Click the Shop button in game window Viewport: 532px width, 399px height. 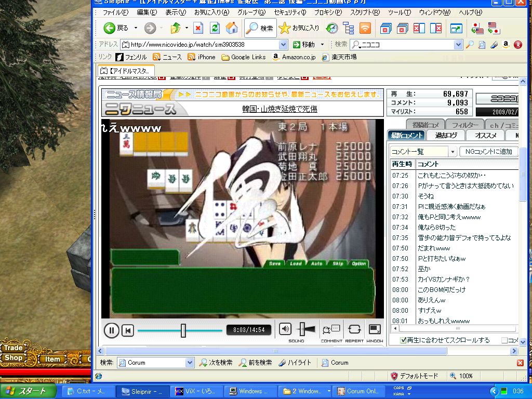pyautogui.click(x=13, y=357)
